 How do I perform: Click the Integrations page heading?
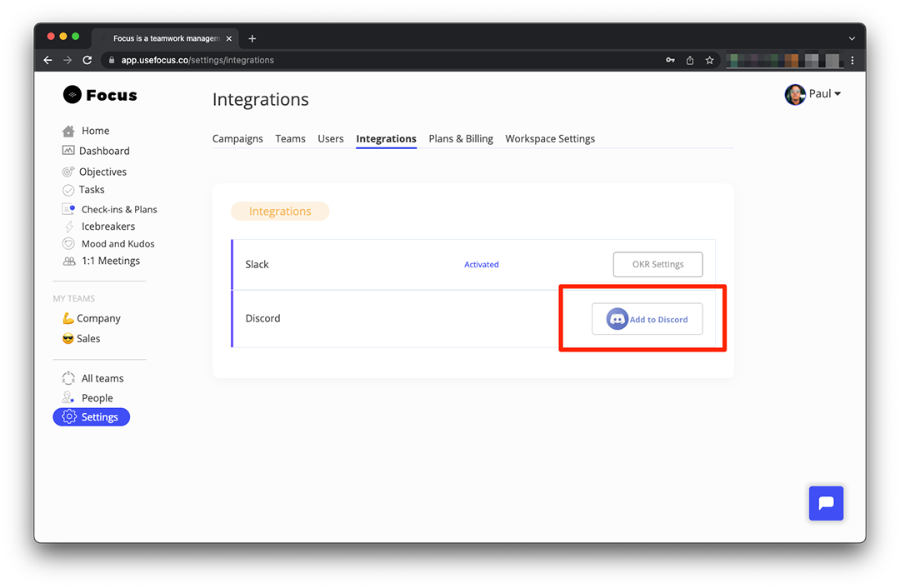click(x=261, y=99)
